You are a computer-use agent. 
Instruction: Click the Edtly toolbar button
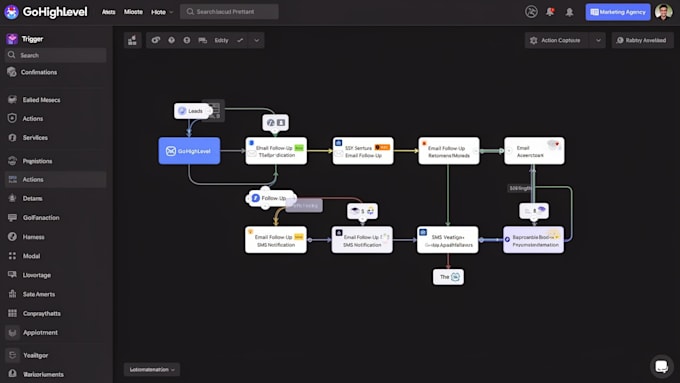(221, 40)
